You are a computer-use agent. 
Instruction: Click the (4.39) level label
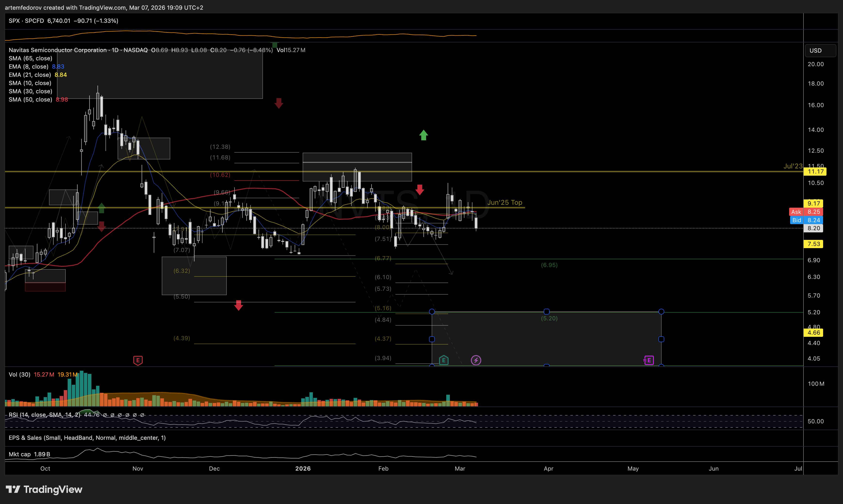pos(182,338)
